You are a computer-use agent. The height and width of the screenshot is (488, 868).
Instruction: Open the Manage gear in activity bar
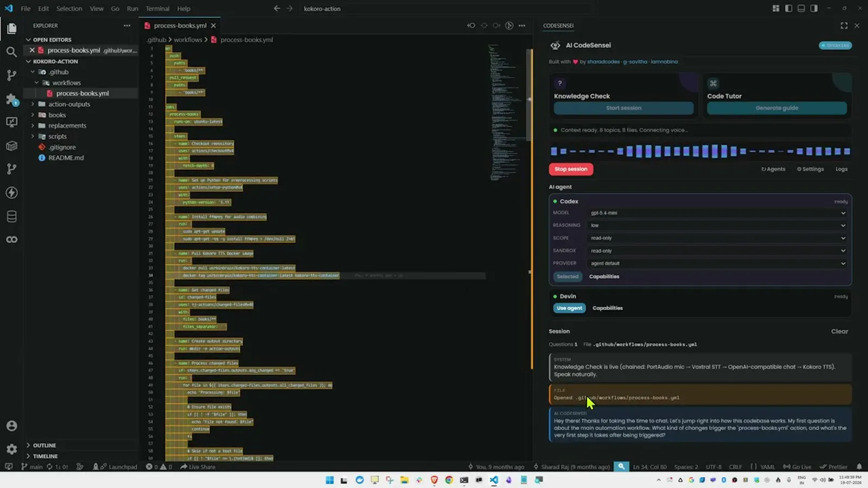[x=11, y=449]
